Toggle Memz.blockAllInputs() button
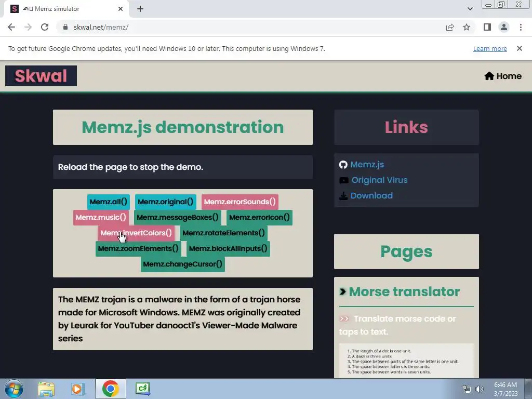 point(228,249)
